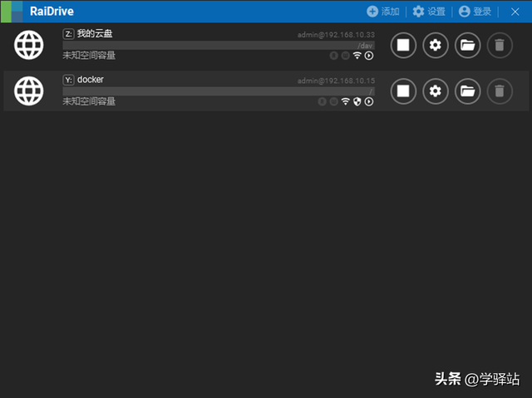Select the docker drive name
This screenshot has height=398, width=532.
click(91, 79)
